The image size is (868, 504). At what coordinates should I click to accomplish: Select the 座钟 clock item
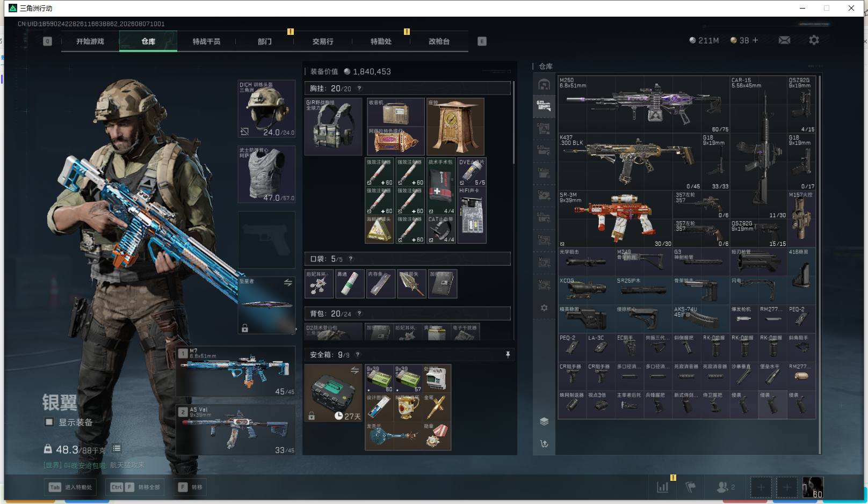click(x=455, y=127)
